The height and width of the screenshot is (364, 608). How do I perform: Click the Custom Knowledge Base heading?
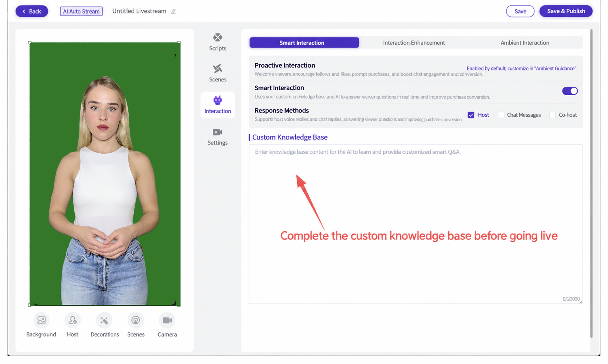pyautogui.click(x=290, y=137)
